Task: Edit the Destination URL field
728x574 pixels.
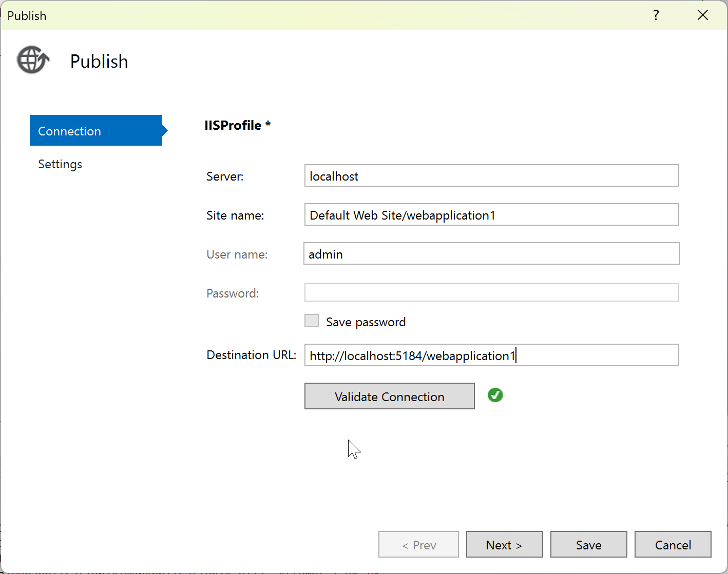Action: point(491,355)
